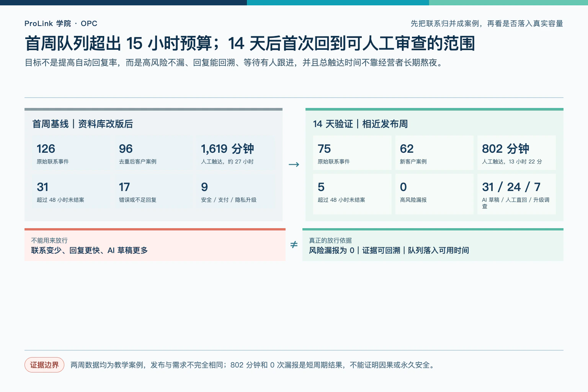Click the 不能用来放行 label
Viewport: 588px width, 392px height.
pyautogui.click(x=49, y=240)
